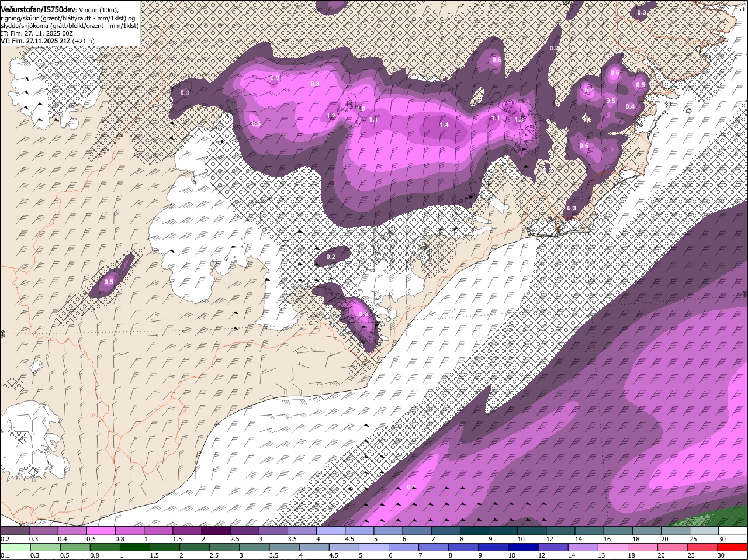Screen dimensions: 748x560
Task: Click the Veðurstofan/IS750dev title text
Action: pos(38,10)
